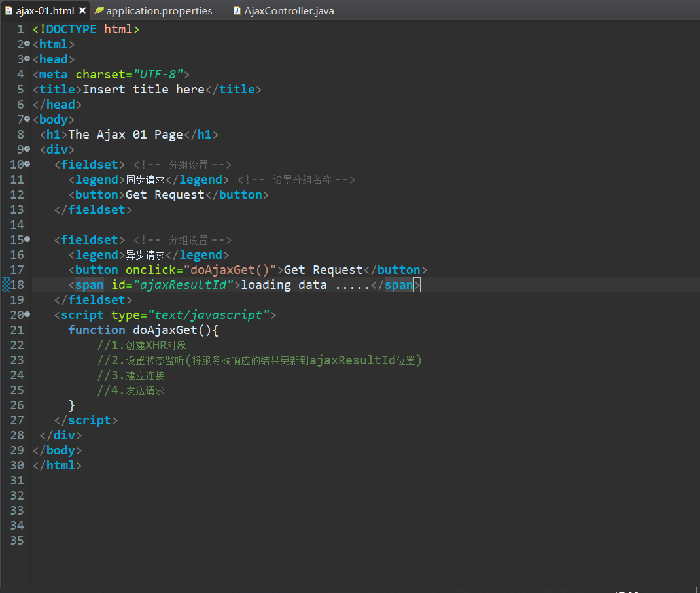Viewport: 700px width, 593px height.
Task: Click the '//3.建立连接' comment
Action: click(131, 375)
